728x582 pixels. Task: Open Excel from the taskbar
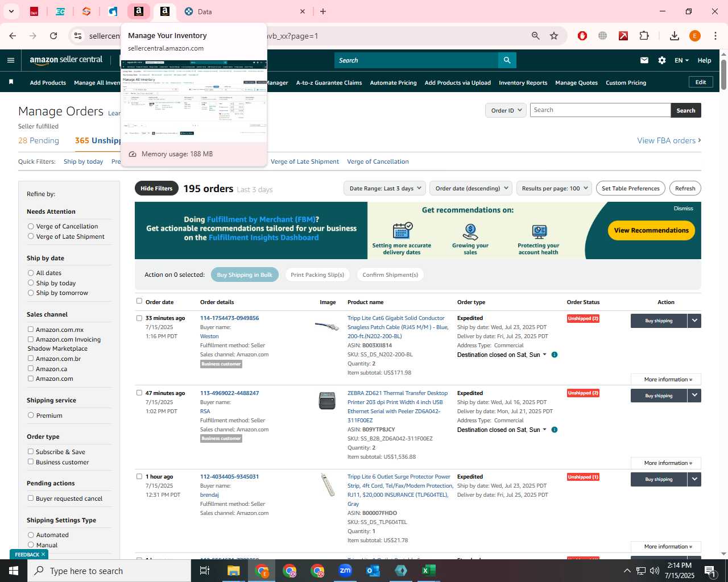(429, 571)
